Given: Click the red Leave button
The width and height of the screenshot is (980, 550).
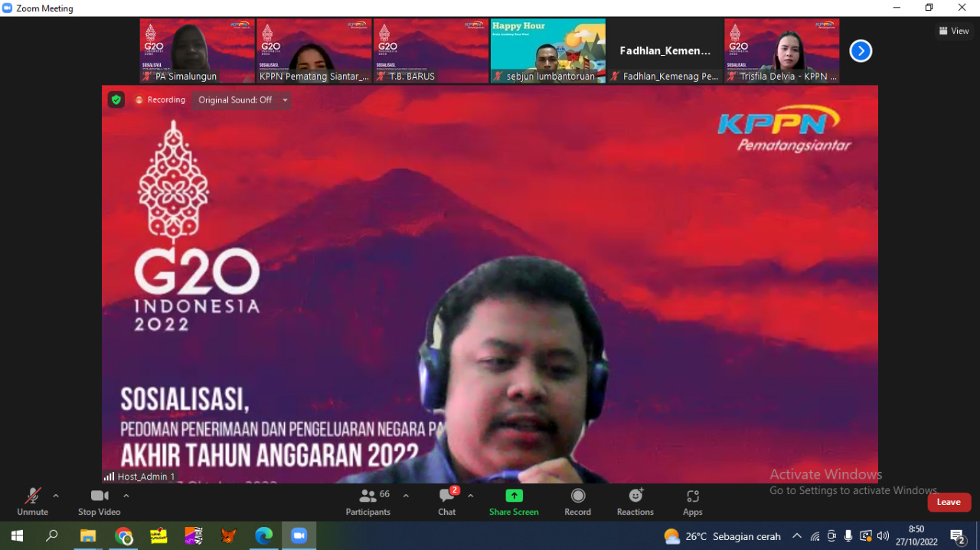Looking at the screenshot, I should (949, 502).
